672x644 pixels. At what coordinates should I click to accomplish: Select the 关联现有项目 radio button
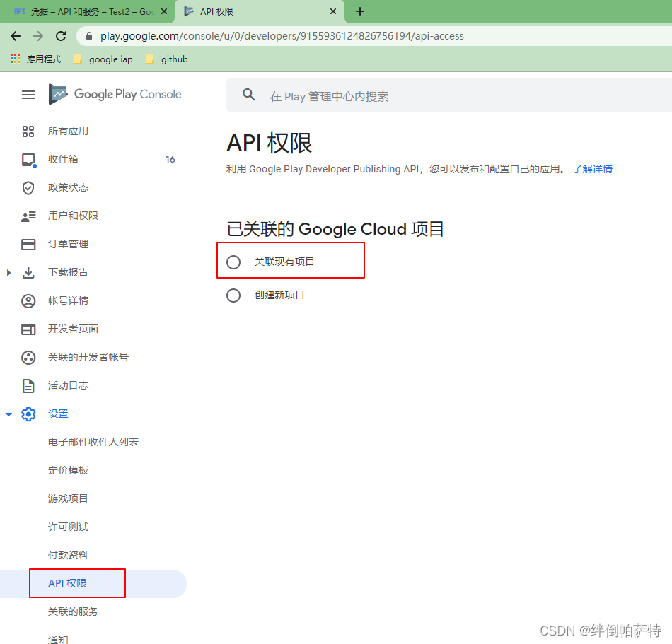[233, 262]
